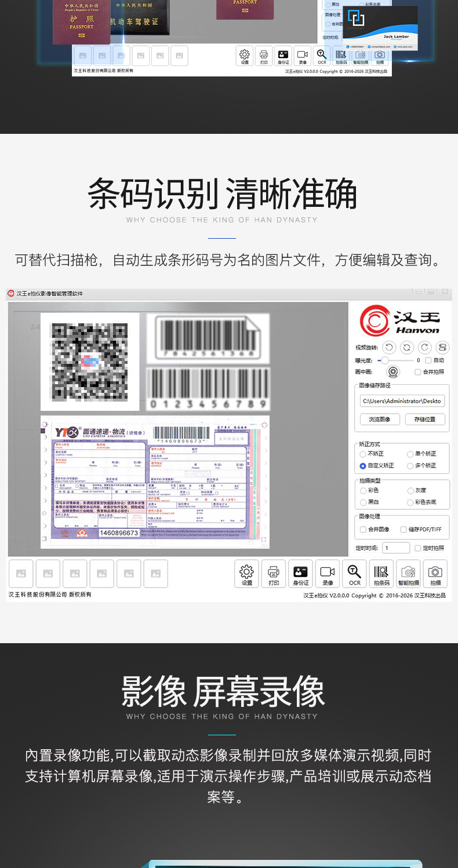This screenshot has width=458, height=868.
Task: Enable the 自动 exposure checkbox
Action: coord(428,360)
